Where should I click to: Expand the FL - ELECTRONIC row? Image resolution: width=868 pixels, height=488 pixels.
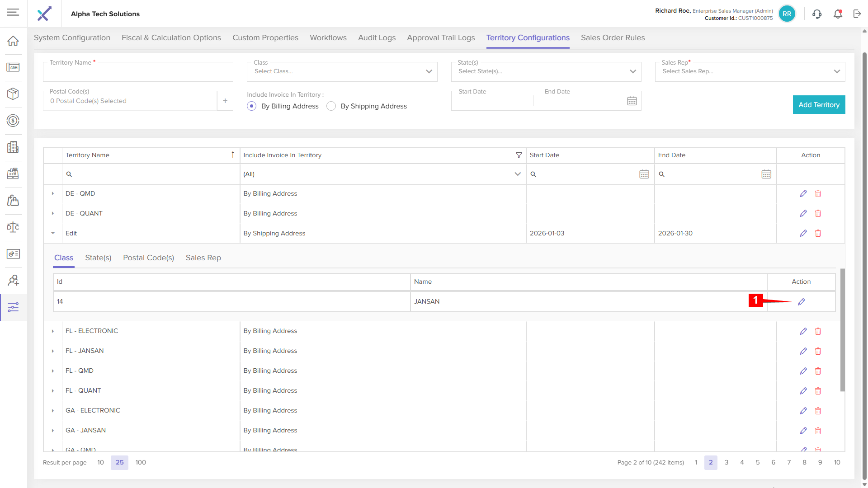(x=53, y=331)
